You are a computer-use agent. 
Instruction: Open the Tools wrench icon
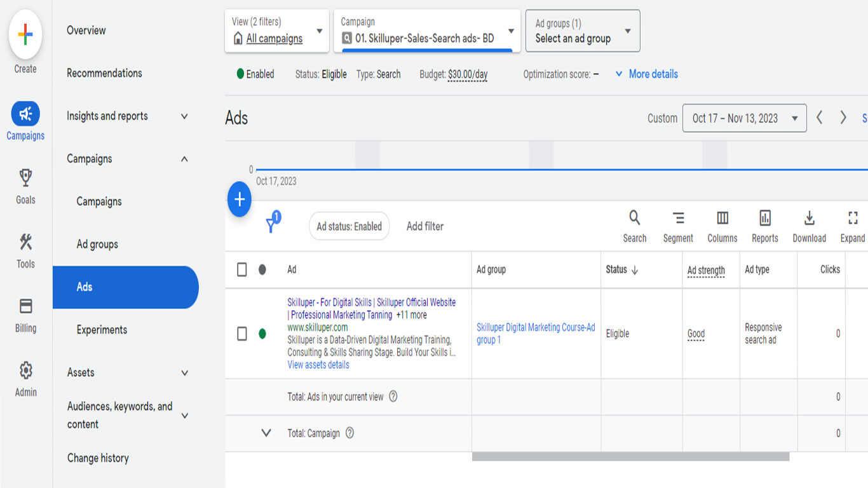point(25,242)
